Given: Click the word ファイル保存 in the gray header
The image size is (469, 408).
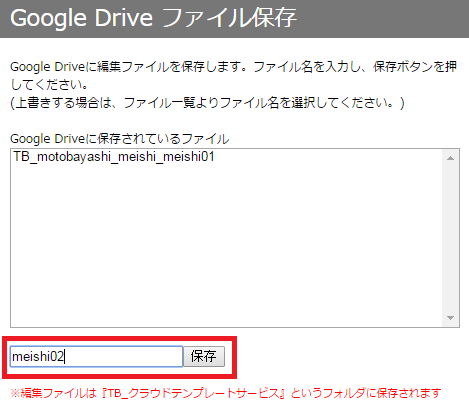Looking at the screenshot, I should (229, 17).
